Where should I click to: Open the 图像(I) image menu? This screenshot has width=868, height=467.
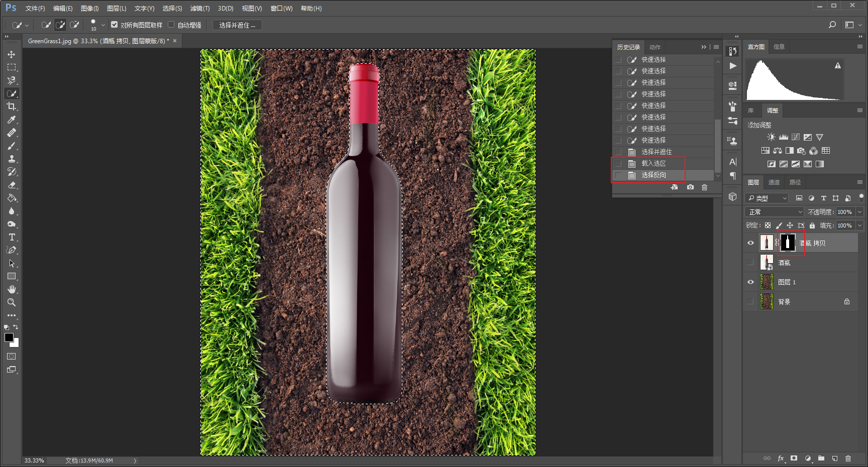click(x=90, y=9)
